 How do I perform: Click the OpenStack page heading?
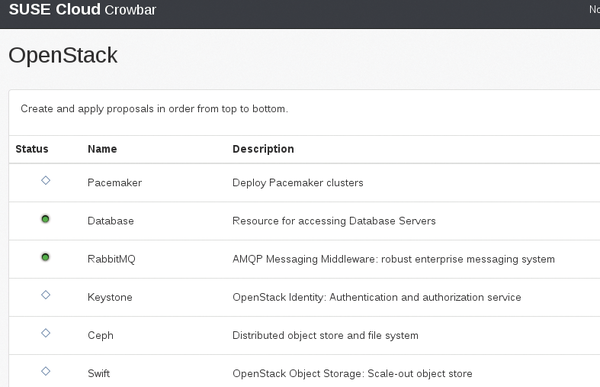click(63, 55)
